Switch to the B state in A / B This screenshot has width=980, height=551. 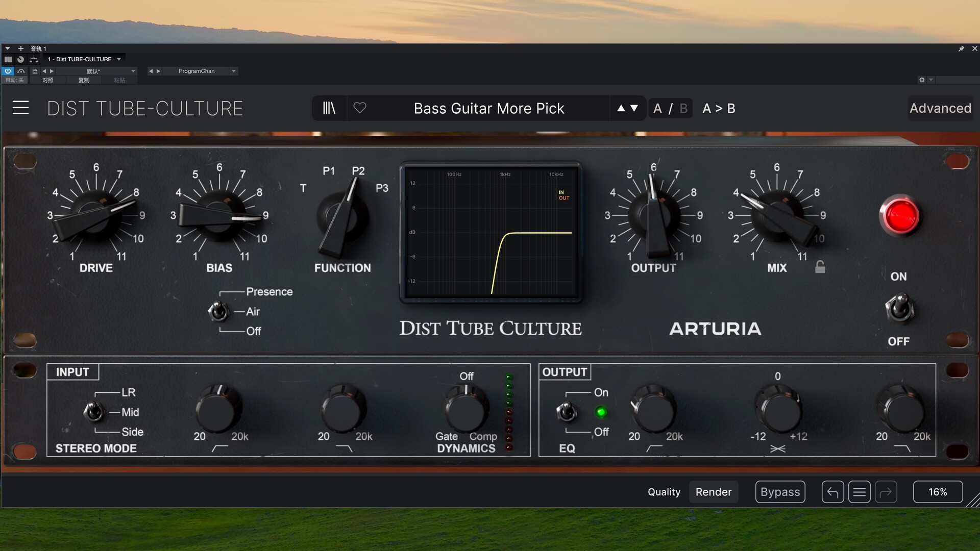pyautogui.click(x=683, y=108)
